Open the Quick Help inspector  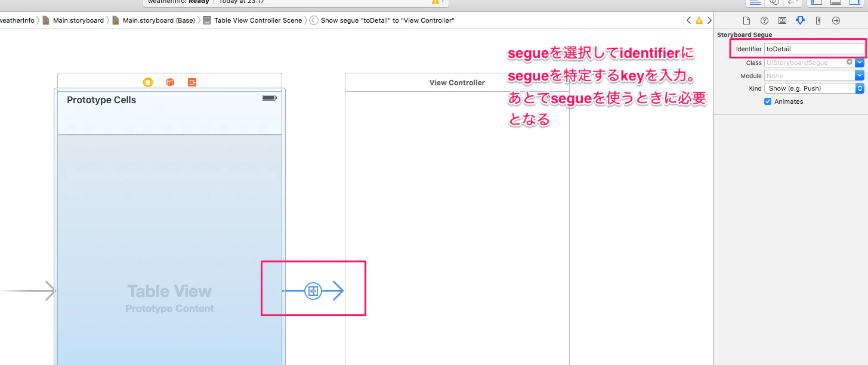[x=764, y=20]
